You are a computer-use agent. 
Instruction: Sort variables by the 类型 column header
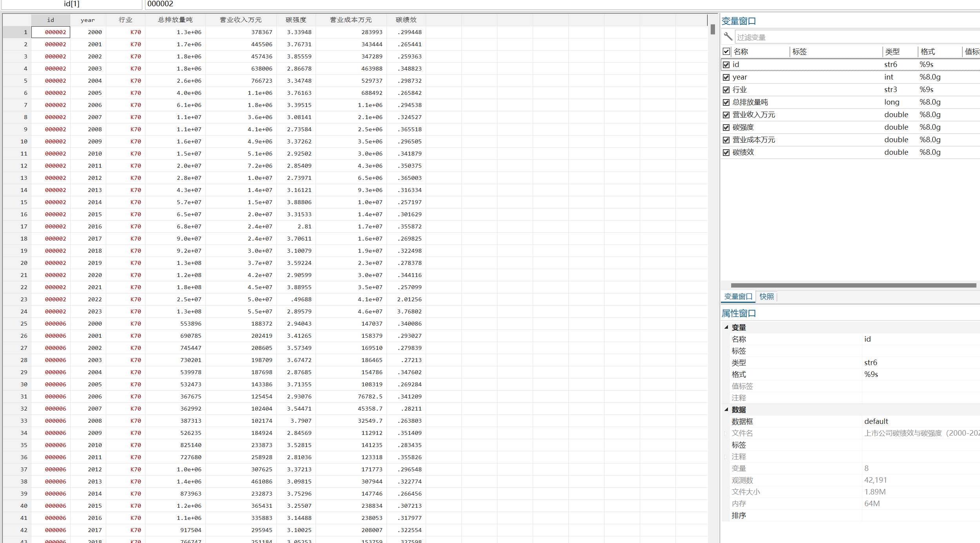point(892,51)
